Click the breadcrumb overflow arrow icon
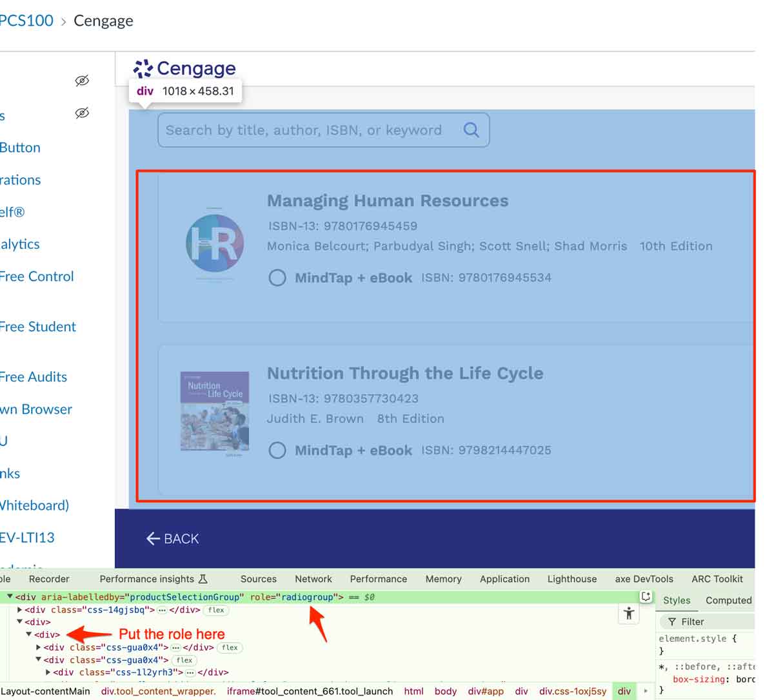The width and height of the screenshot is (774, 700). point(646,691)
